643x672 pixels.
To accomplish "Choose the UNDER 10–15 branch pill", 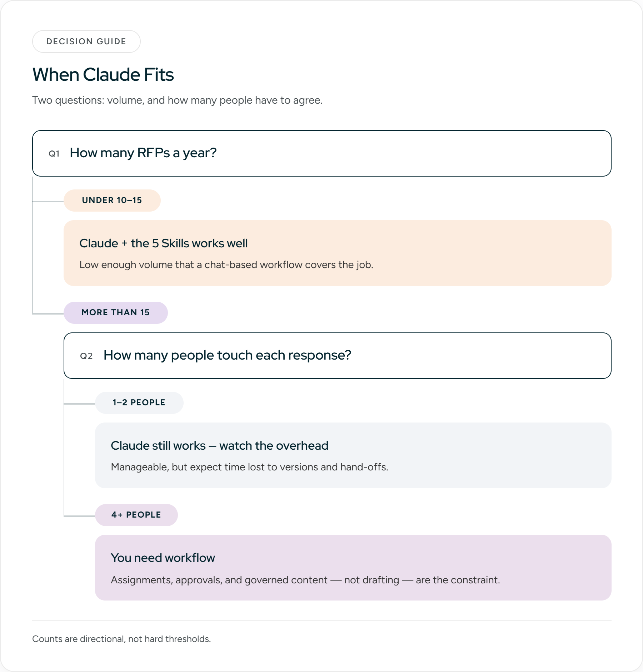I will point(112,201).
